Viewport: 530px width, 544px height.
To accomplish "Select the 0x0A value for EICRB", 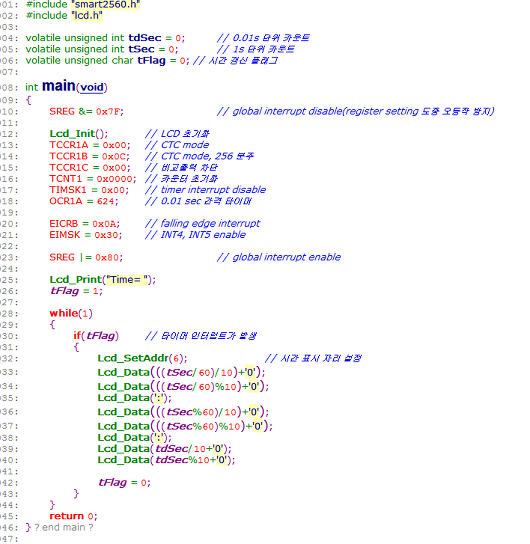I will (104, 224).
